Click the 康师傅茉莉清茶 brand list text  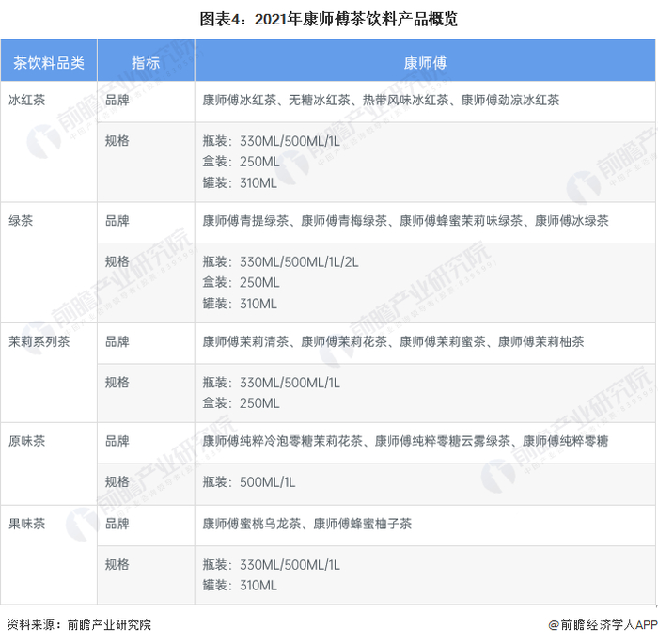click(393, 341)
